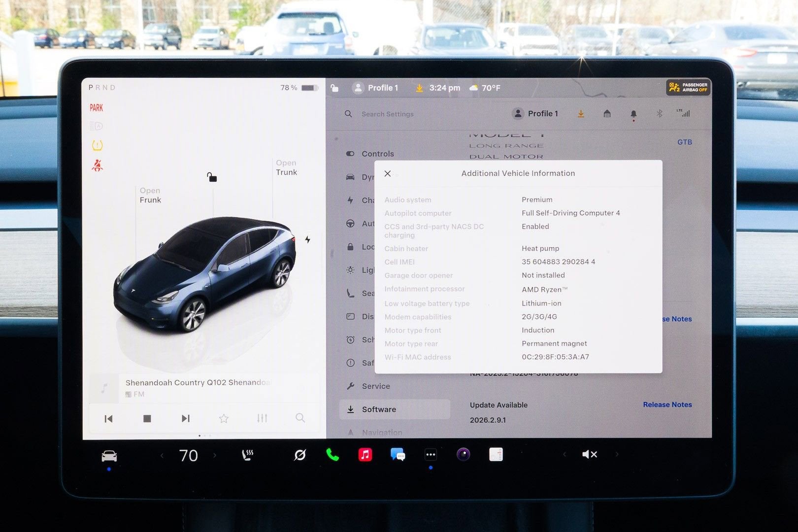Open the all apps three-dot launcher
The image size is (798, 532).
point(431,455)
